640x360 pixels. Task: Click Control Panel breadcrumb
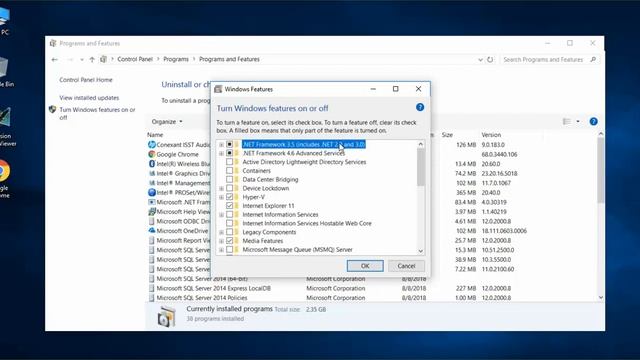pyautogui.click(x=135, y=59)
